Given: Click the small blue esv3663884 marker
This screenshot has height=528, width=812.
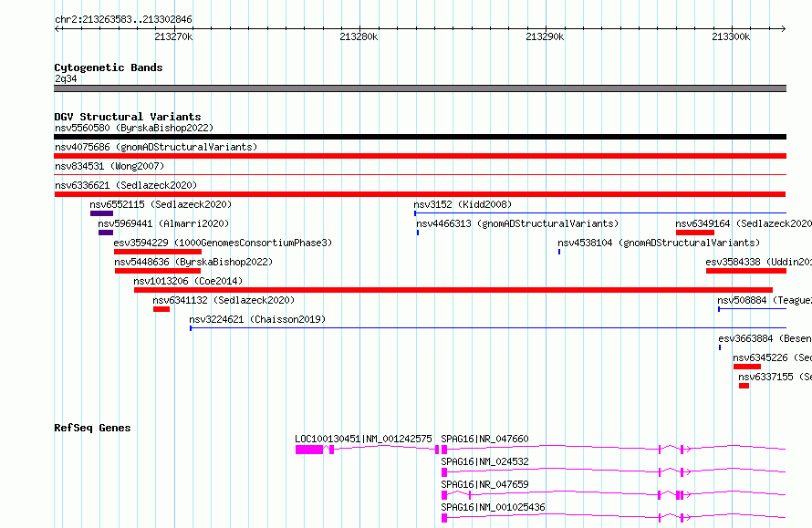Looking at the screenshot, I should click(720, 347).
